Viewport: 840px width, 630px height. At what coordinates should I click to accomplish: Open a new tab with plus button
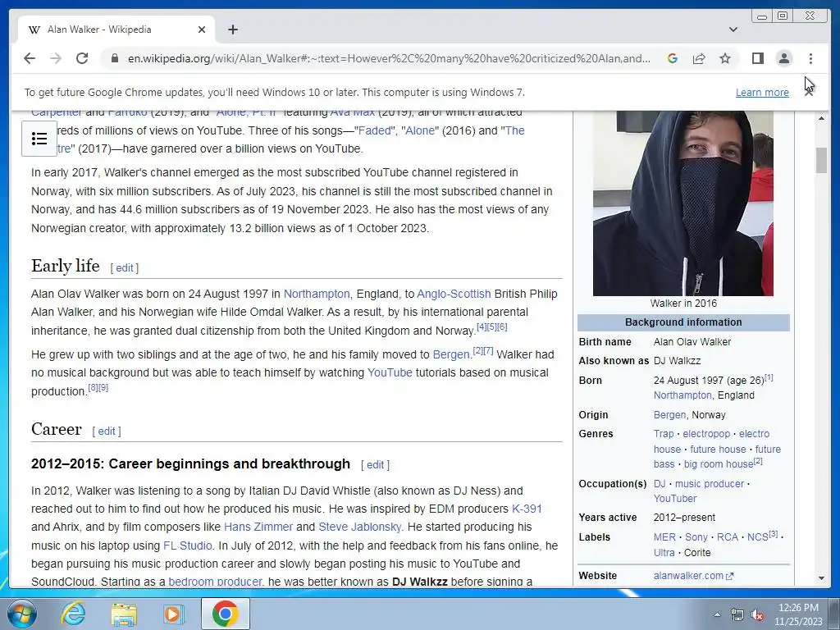tap(232, 30)
